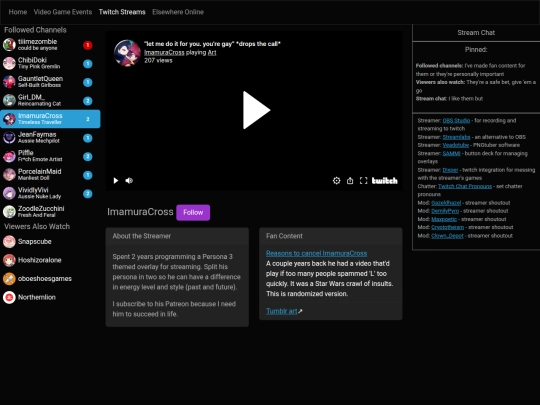Open the tiiimezombie channel avatar

pyautogui.click(x=9, y=45)
